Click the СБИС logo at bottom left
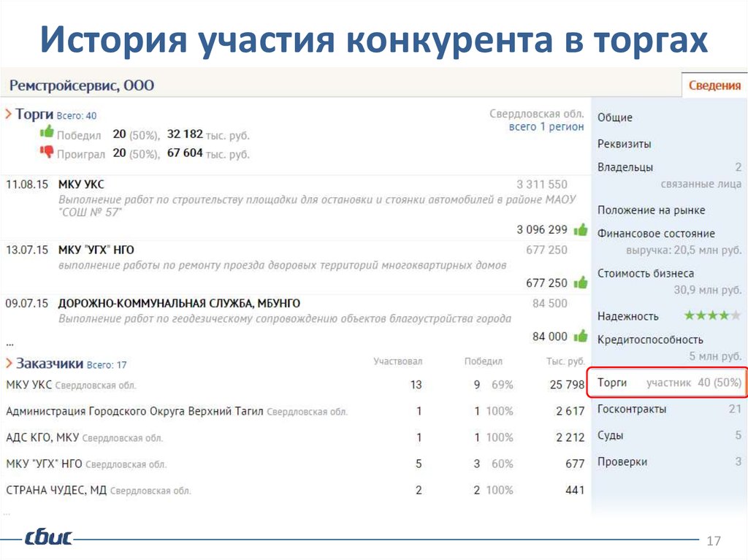Image resolution: width=748 pixels, height=560 pixels. coord(48,539)
